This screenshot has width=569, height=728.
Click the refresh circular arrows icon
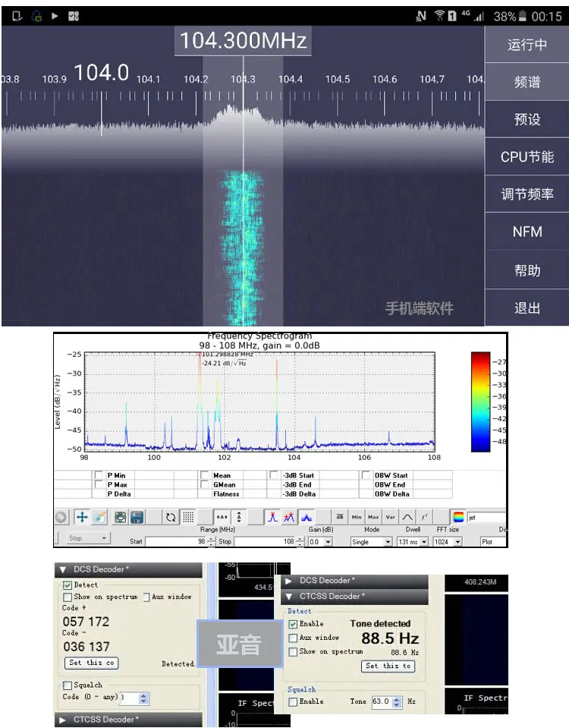click(171, 517)
